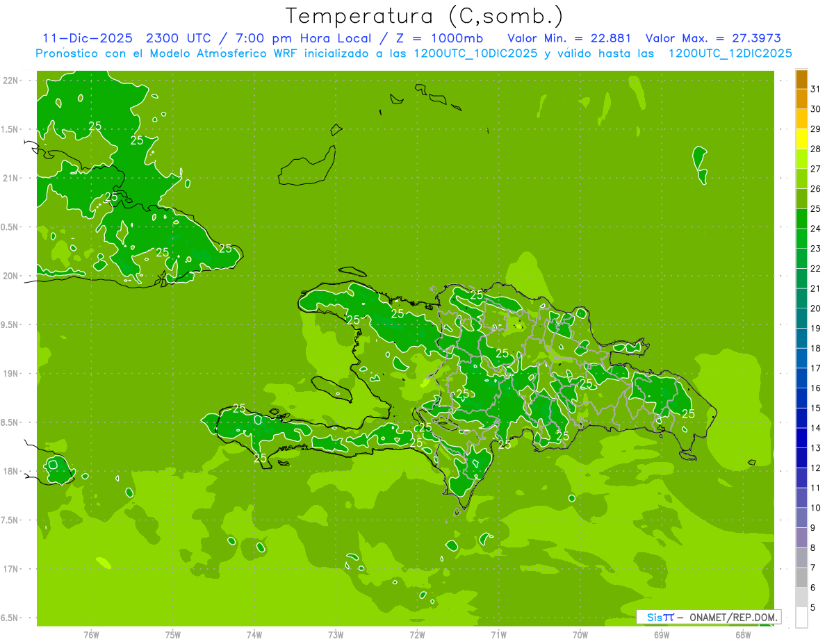Pick the purple legend color between 9 and 10
The width and height of the screenshot is (834, 644).
pyautogui.click(x=801, y=518)
